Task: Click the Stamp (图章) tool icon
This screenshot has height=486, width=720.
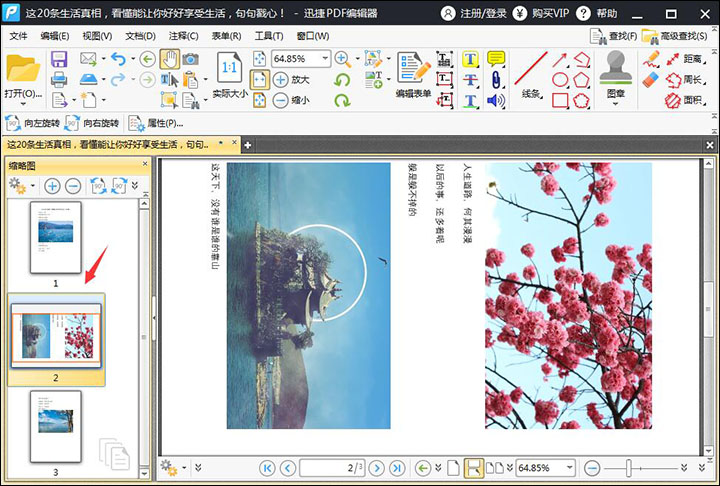Action: click(x=615, y=66)
